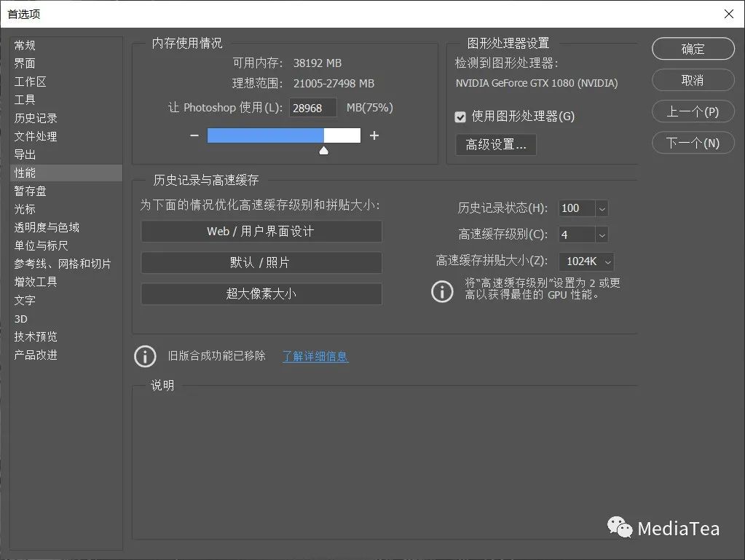Image resolution: width=745 pixels, height=560 pixels.
Task: Click info icon beside 旧版合成功能已移除
Action: click(x=145, y=356)
